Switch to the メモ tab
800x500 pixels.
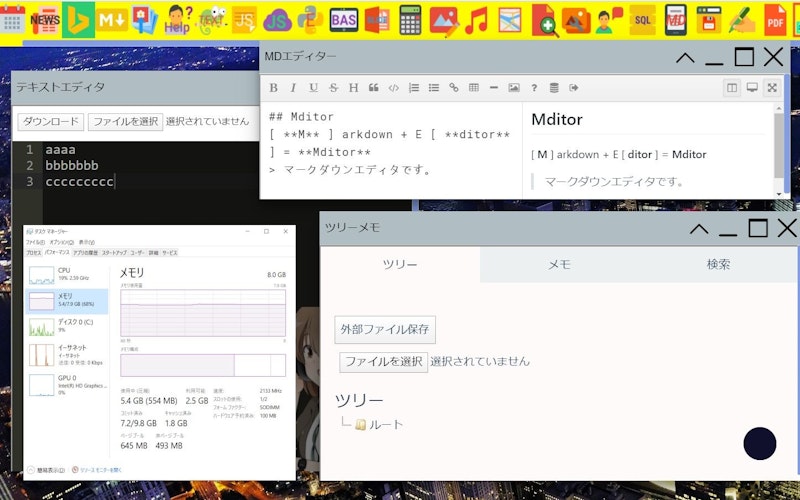559,265
